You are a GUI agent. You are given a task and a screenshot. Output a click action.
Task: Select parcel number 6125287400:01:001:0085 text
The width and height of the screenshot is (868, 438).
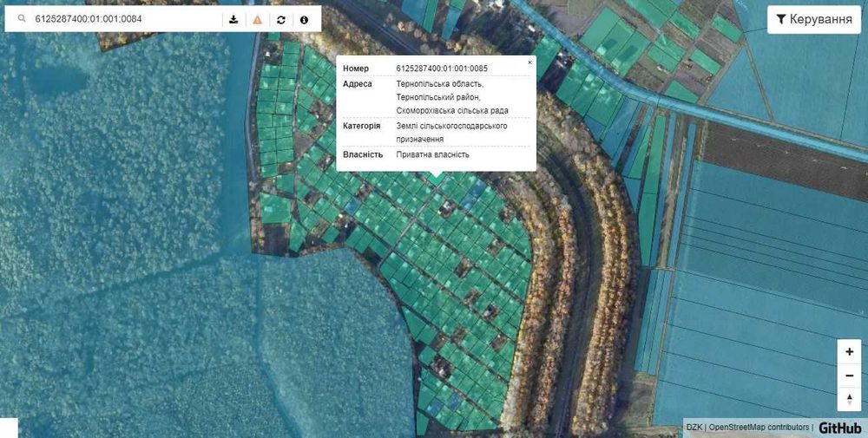click(x=442, y=69)
